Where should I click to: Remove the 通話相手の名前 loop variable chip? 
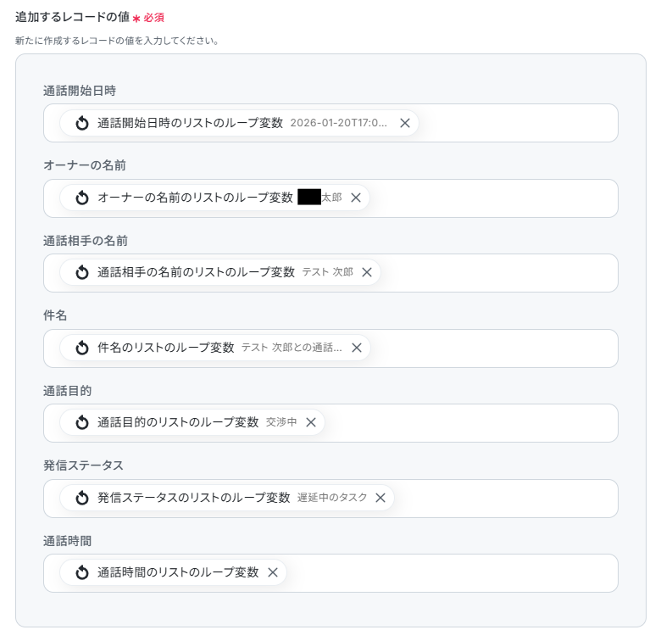pyautogui.click(x=367, y=272)
